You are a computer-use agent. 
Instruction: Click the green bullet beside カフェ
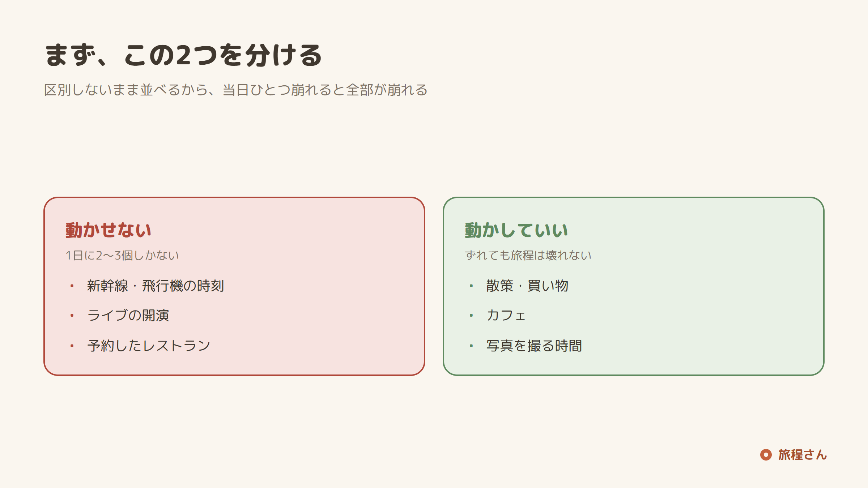pyautogui.click(x=471, y=316)
